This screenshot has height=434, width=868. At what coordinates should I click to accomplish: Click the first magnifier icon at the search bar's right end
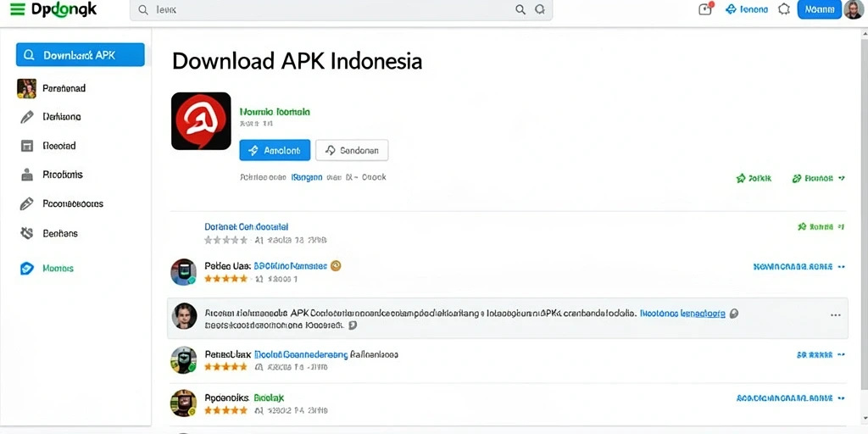click(x=520, y=9)
